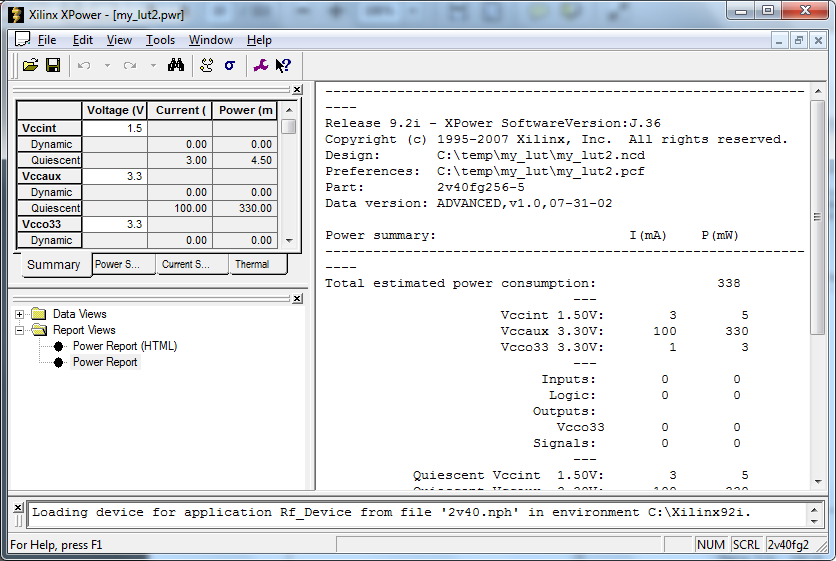Open the Redo history dropdown arrow
Viewport: 836px width, 561px height.
click(153, 66)
